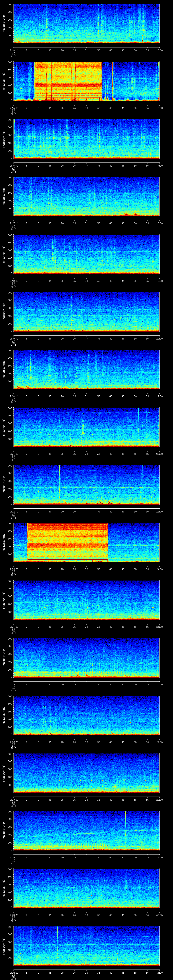173x980 pixels.
Task: Click the spectrogram panel starting at 2:16:00
Action: [x=87, y=139]
